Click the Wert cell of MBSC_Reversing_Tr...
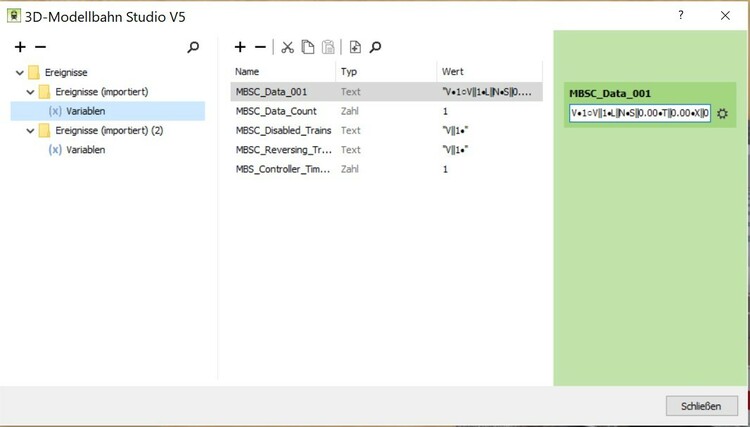This screenshot has width=750, height=427. [x=455, y=150]
